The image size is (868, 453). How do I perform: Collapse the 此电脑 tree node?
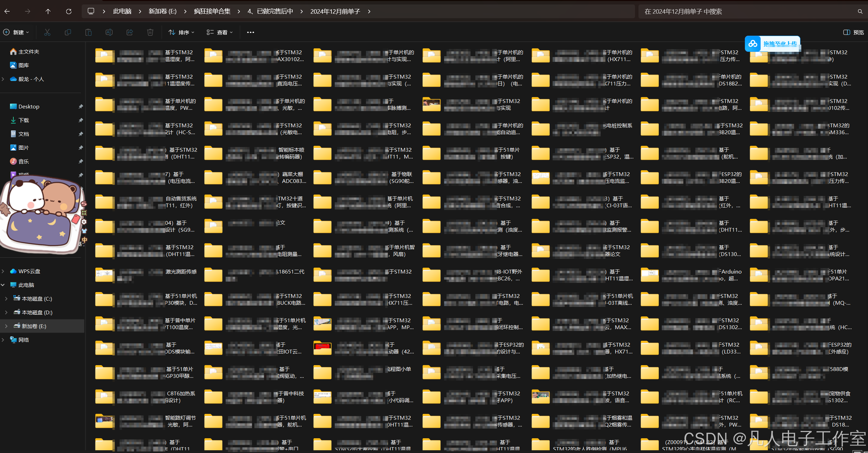3,285
